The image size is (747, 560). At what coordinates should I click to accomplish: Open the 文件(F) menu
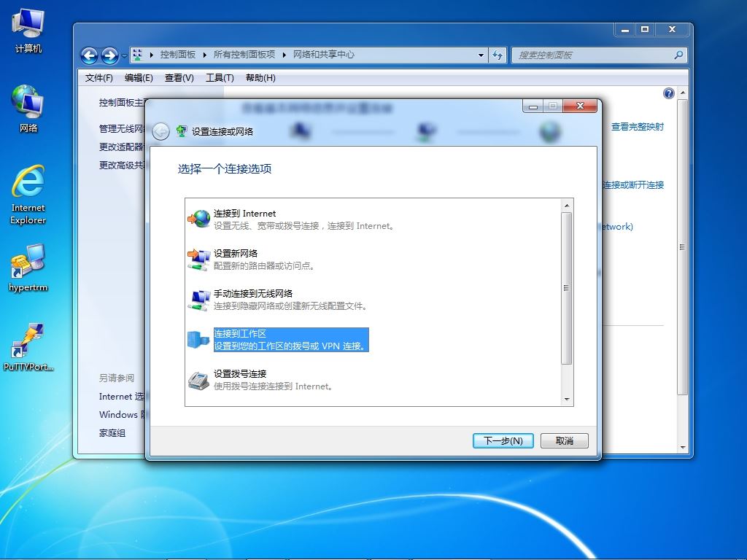(x=98, y=77)
